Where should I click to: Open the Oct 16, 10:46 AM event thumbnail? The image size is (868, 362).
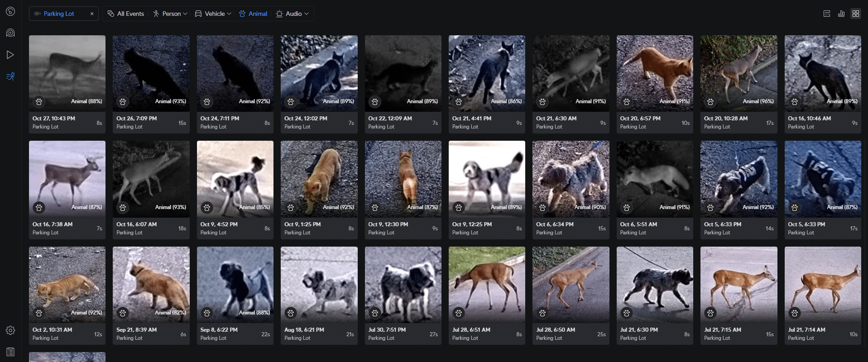pyautogui.click(x=823, y=73)
